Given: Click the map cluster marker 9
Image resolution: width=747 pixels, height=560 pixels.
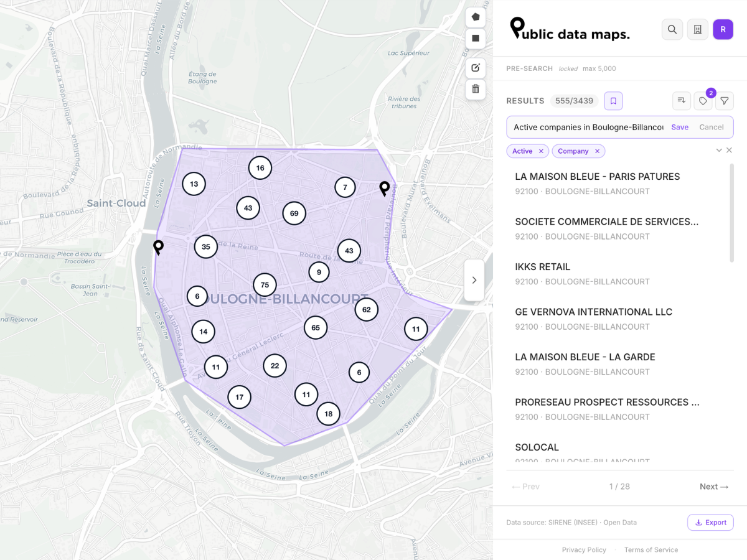Looking at the screenshot, I should (x=319, y=273).
